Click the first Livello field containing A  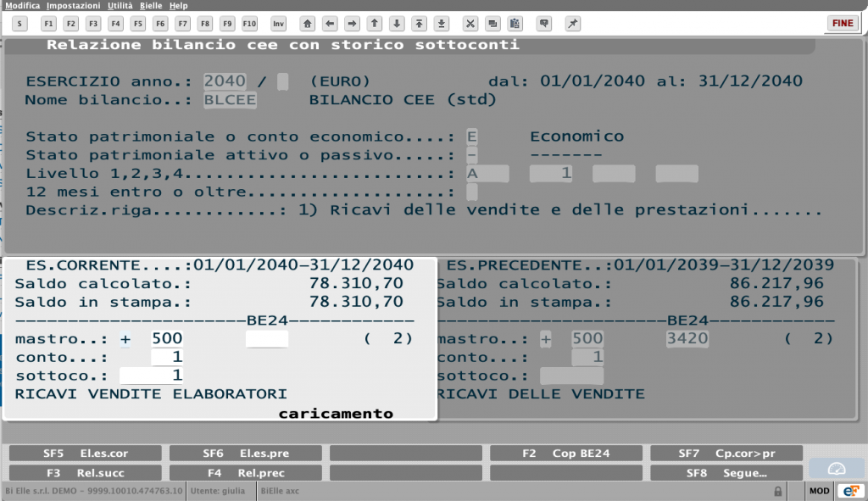[487, 174]
